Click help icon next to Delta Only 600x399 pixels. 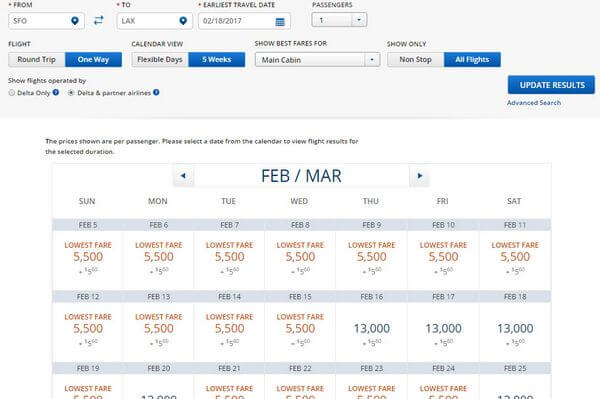pyautogui.click(x=56, y=92)
